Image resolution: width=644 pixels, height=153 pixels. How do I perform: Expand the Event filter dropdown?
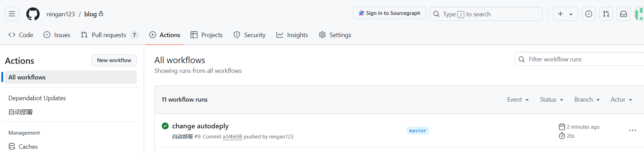coord(518,100)
